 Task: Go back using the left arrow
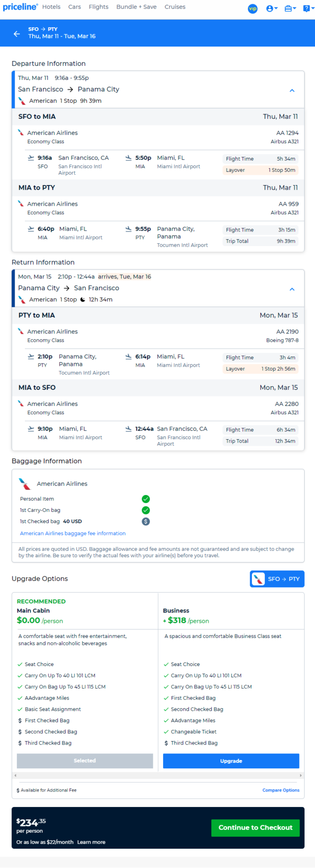point(17,34)
